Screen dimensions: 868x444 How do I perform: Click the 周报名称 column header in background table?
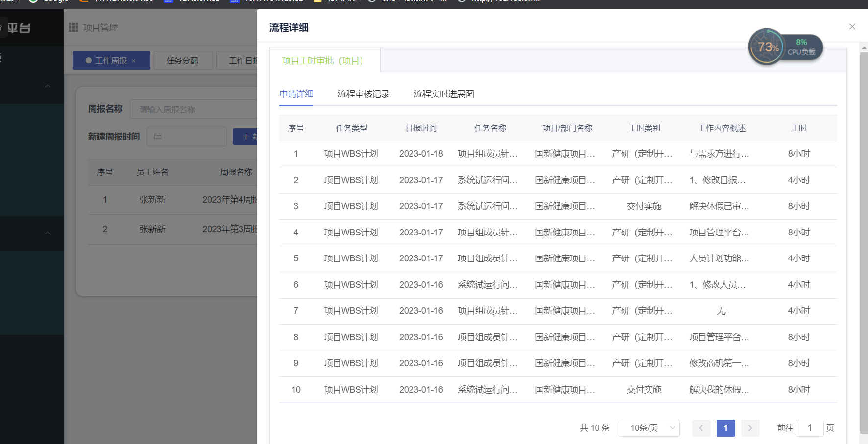tap(236, 172)
